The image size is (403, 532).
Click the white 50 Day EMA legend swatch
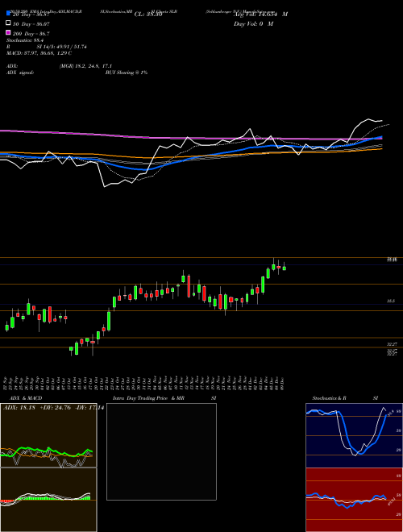(8, 23)
